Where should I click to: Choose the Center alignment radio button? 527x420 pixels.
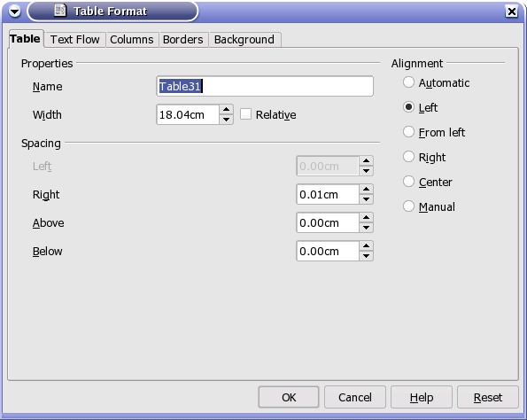pyautogui.click(x=408, y=182)
